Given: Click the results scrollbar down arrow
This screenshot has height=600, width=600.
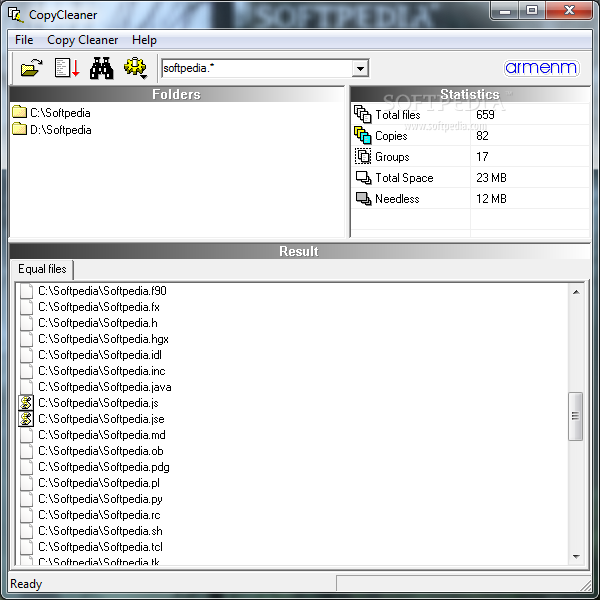Looking at the screenshot, I should click(576, 557).
